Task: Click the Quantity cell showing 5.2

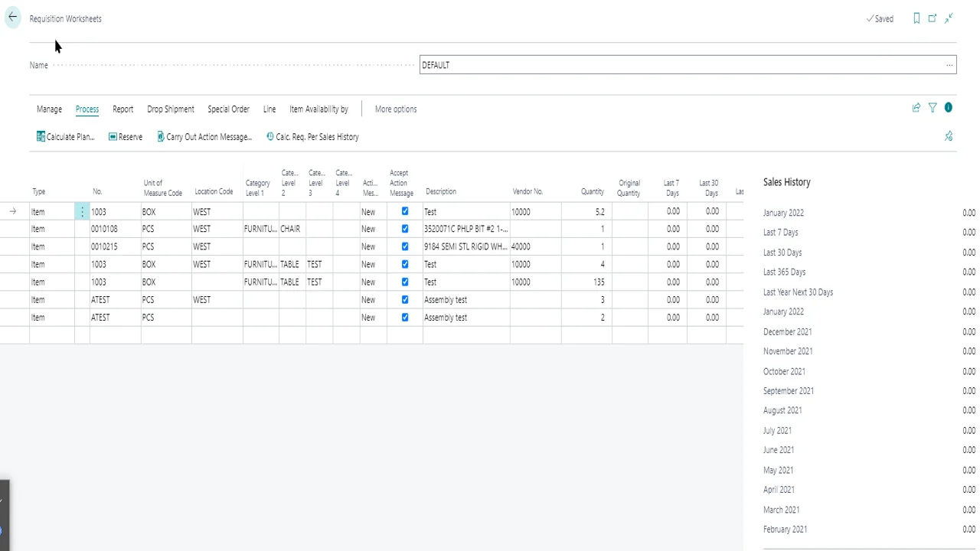Action: pos(586,212)
